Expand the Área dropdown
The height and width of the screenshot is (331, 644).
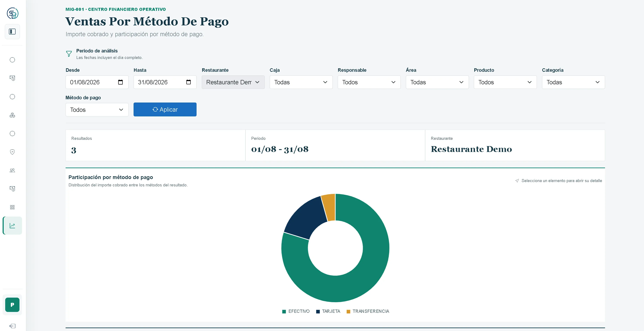tap(437, 82)
